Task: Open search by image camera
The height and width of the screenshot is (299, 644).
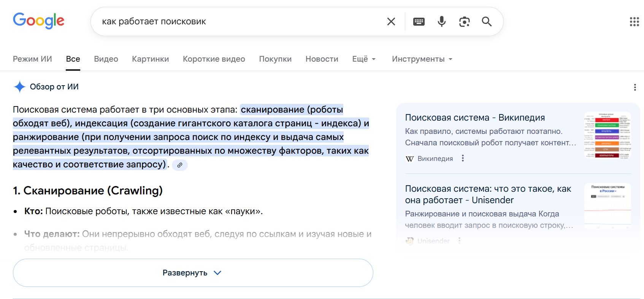Action: 464,22
